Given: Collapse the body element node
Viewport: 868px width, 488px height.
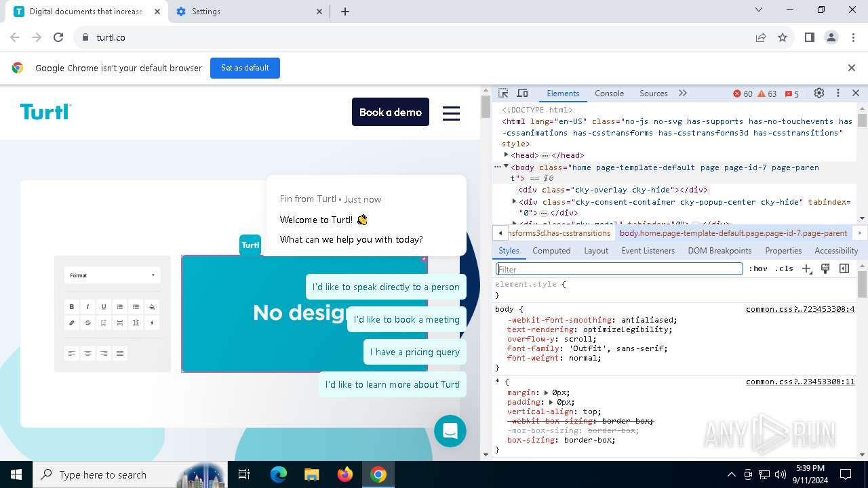Looking at the screenshot, I should tap(506, 167).
